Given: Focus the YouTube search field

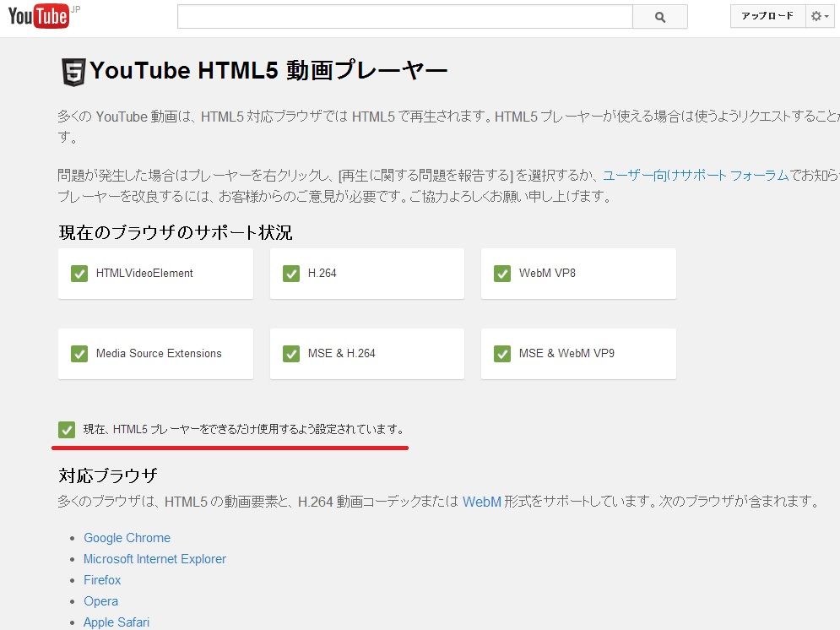Looking at the screenshot, I should (405, 17).
